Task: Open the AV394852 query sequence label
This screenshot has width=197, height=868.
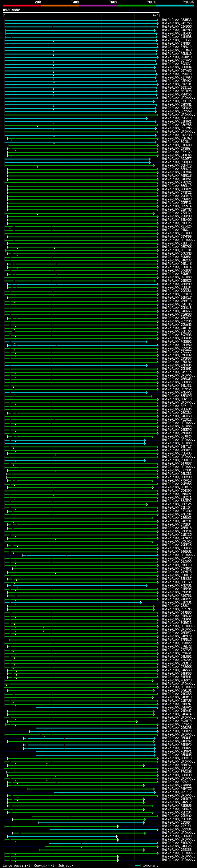Action: pyautogui.click(x=11, y=10)
